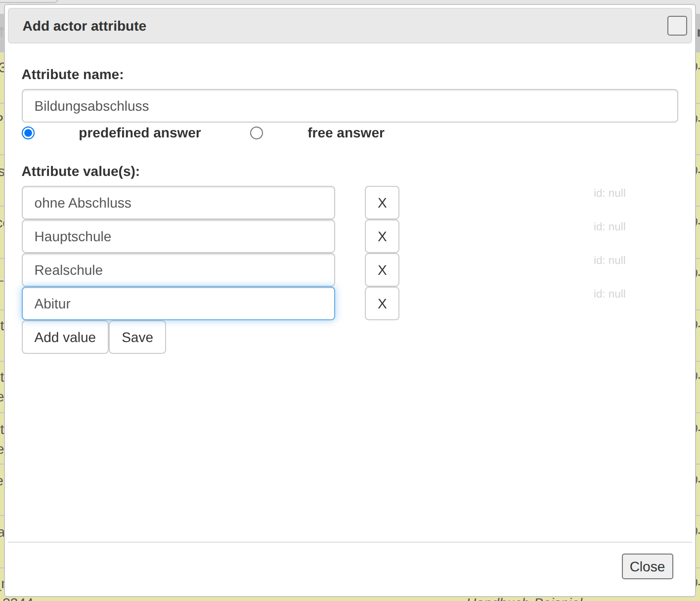Focus the 'Abitur' value field
Image resolution: width=700 pixels, height=601 pixels.
178,303
